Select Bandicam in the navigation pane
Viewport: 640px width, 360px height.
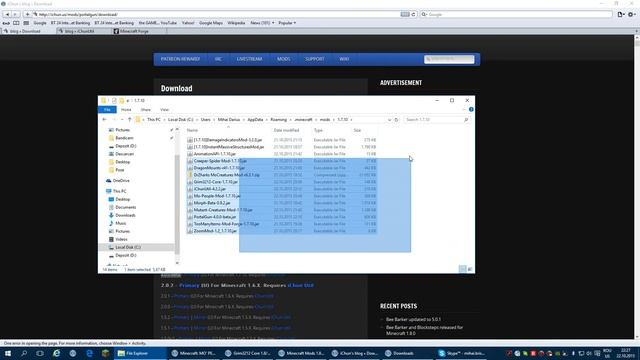tap(124, 138)
